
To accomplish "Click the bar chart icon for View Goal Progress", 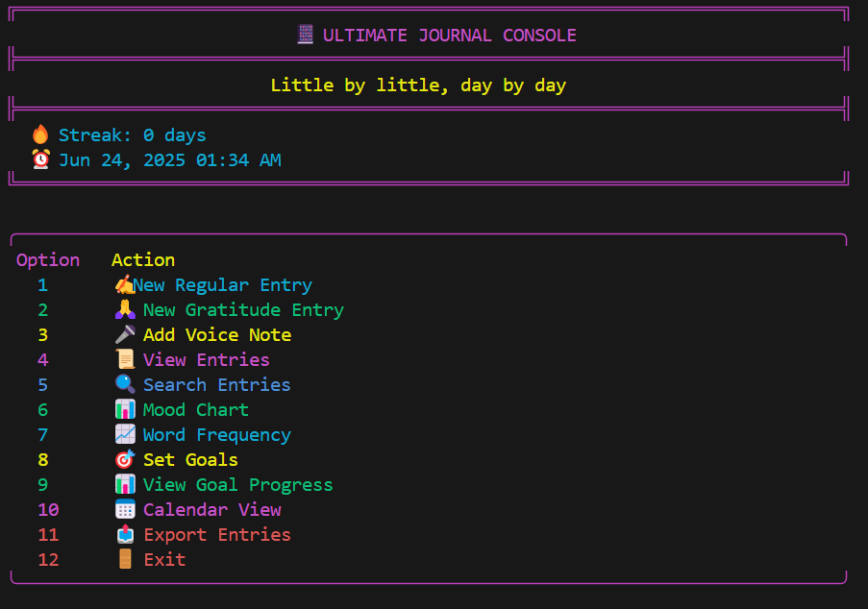I will tap(125, 484).
